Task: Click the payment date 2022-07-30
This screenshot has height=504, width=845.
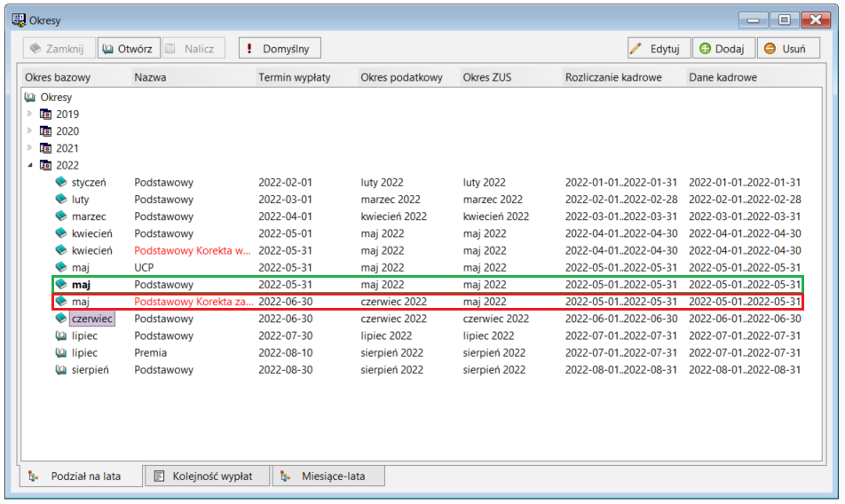Action: click(285, 335)
